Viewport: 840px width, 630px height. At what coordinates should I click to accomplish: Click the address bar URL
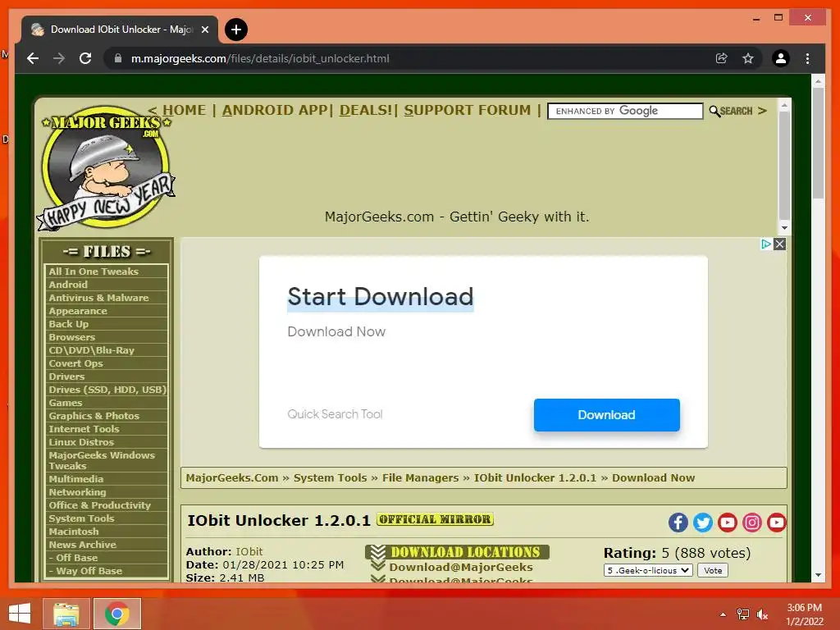point(260,58)
